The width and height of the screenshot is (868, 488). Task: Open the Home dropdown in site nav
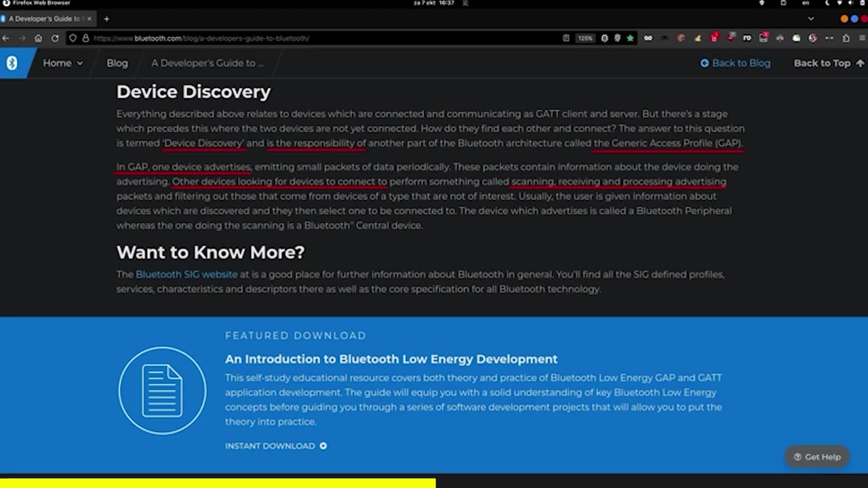pyautogui.click(x=62, y=63)
